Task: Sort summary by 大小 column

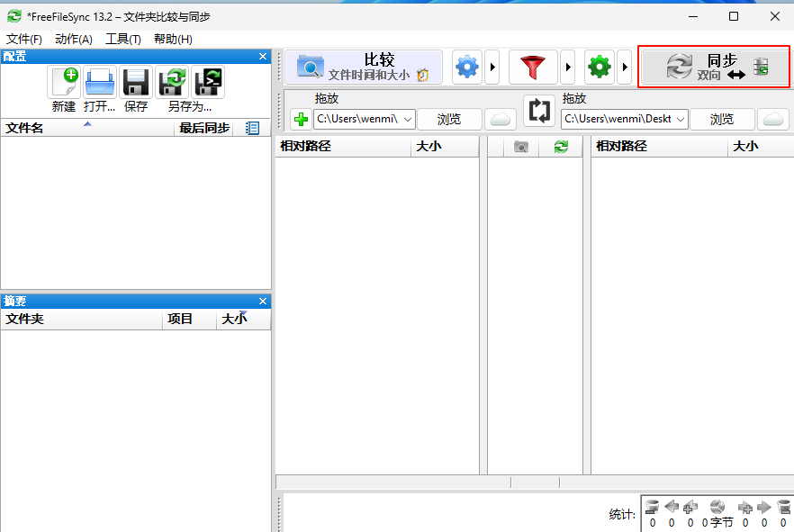Action: tap(244, 319)
